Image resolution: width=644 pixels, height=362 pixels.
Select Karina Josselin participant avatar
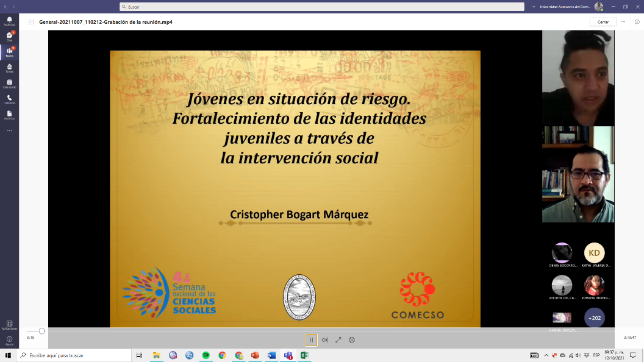pos(562,318)
